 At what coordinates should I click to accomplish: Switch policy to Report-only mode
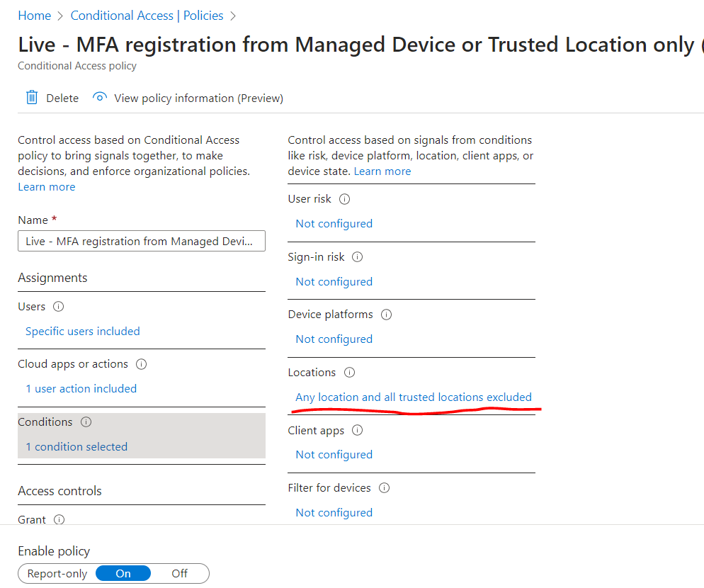click(x=56, y=573)
